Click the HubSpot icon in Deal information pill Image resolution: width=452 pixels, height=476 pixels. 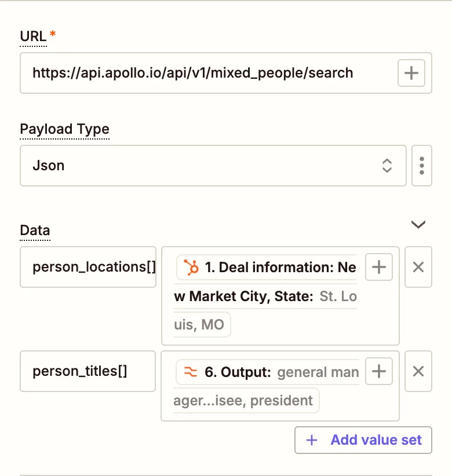coord(191,268)
